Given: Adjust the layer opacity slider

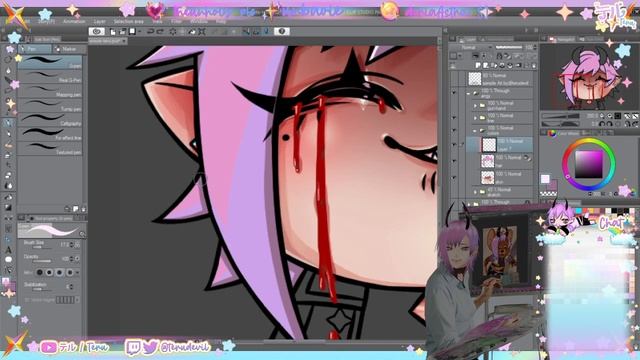Looking at the screenshot, I should pos(509,48).
